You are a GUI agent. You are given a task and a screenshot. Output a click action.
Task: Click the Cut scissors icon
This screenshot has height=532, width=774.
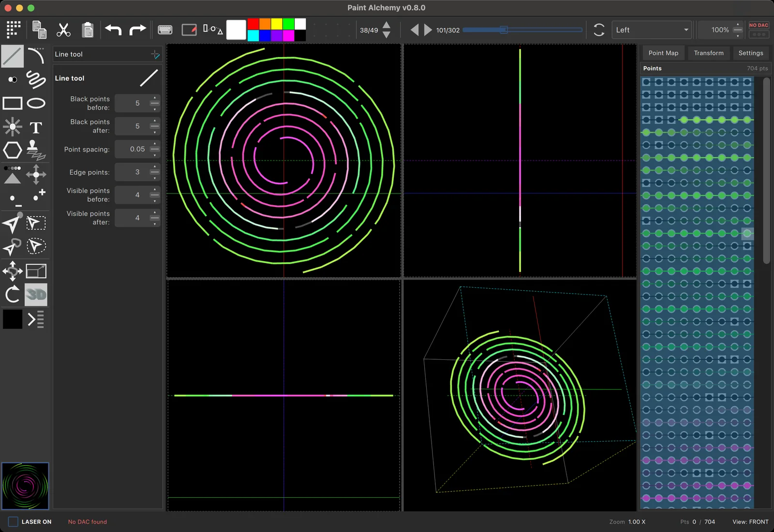click(x=63, y=30)
